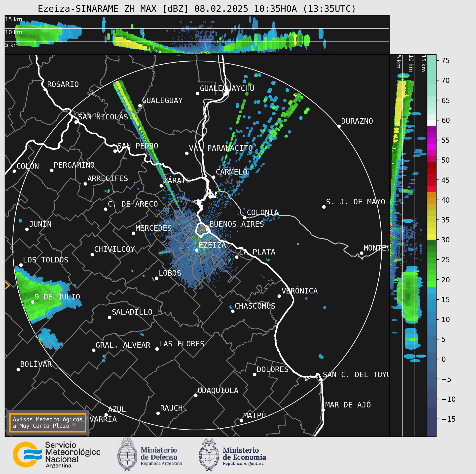Click the 5 km label in top cross-section
The image size is (476, 474).
tap(12, 45)
